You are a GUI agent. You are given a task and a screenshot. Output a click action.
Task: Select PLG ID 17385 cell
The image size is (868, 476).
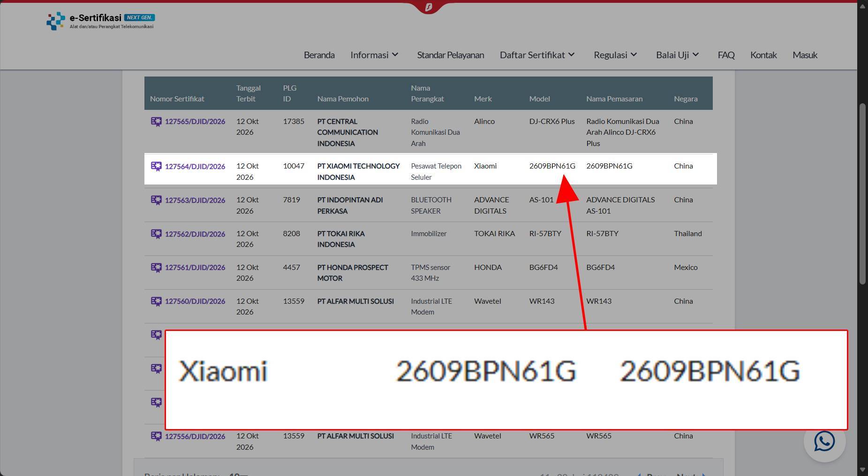click(x=294, y=122)
